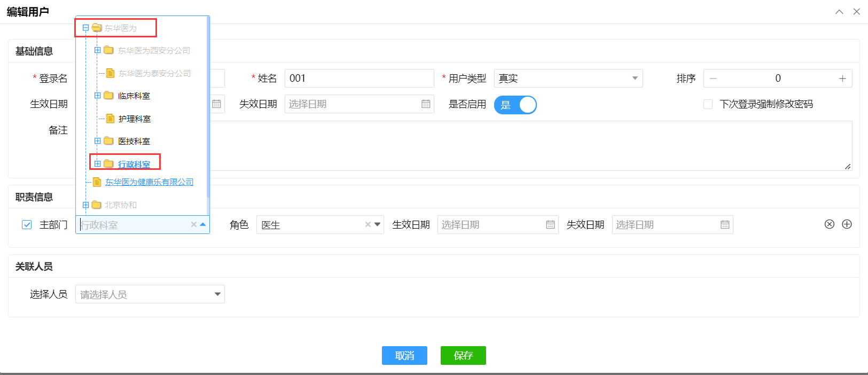This screenshot has height=375, width=868.
Task: Clear the 角色 医生 selection
Action: [368, 225]
